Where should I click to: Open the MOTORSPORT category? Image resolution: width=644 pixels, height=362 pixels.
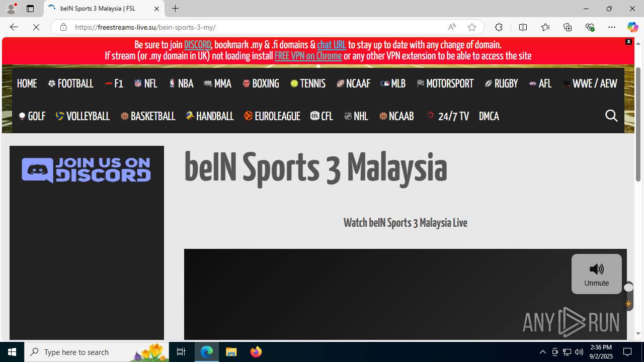pos(445,83)
